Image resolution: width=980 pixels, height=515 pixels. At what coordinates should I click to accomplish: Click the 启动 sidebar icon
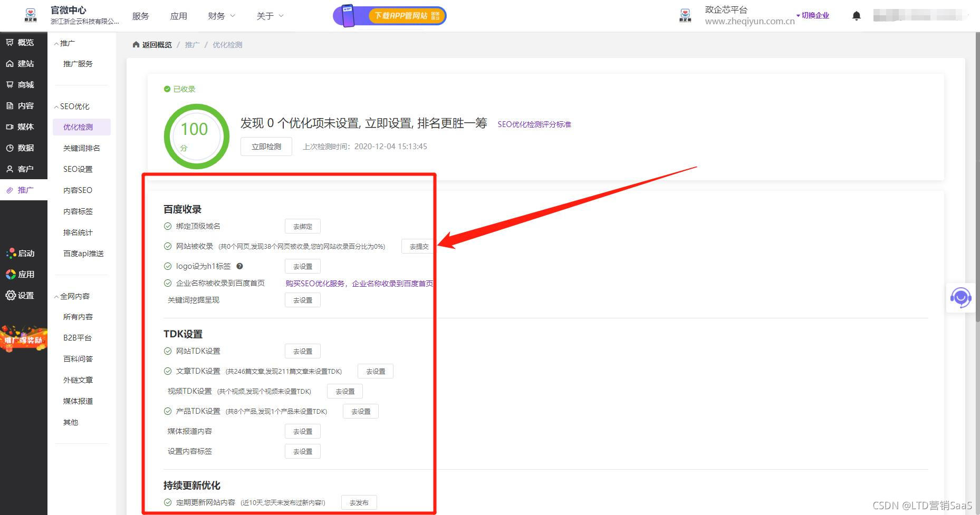(23, 253)
